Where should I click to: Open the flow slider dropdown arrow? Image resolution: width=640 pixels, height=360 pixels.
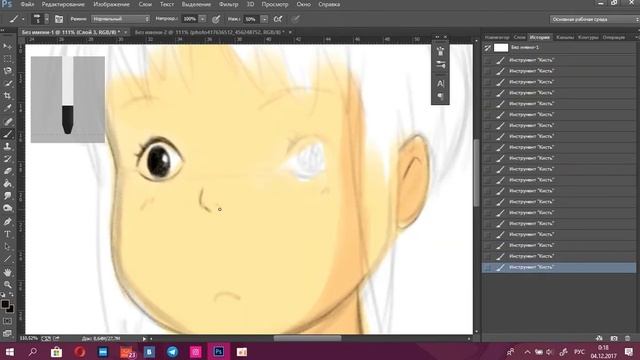coord(264,19)
